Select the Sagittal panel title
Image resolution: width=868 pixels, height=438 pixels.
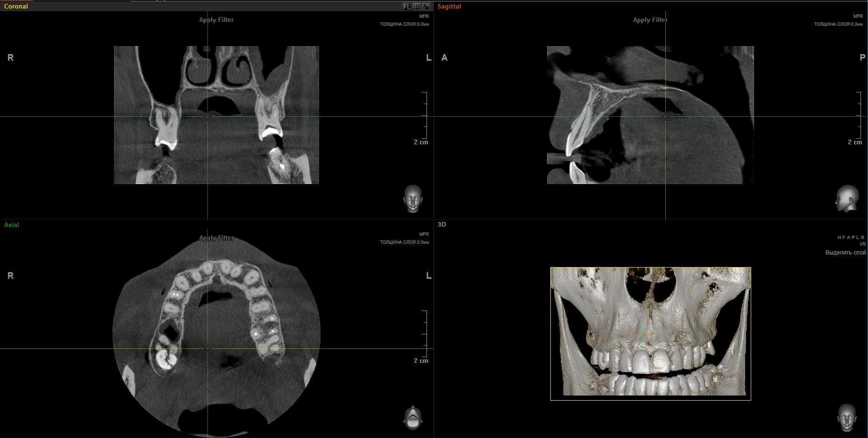click(x=449, y=6)
